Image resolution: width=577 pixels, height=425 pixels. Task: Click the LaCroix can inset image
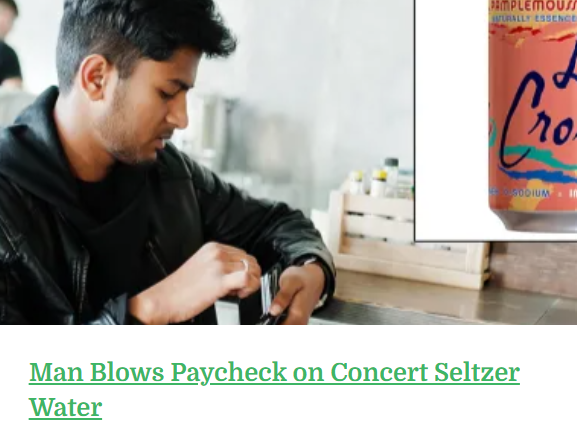496,120
